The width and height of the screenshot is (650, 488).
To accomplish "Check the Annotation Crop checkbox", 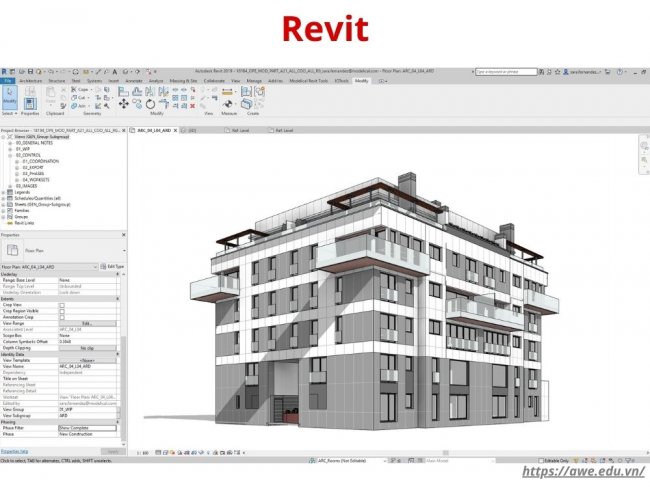I will click(x=62, y=317).
